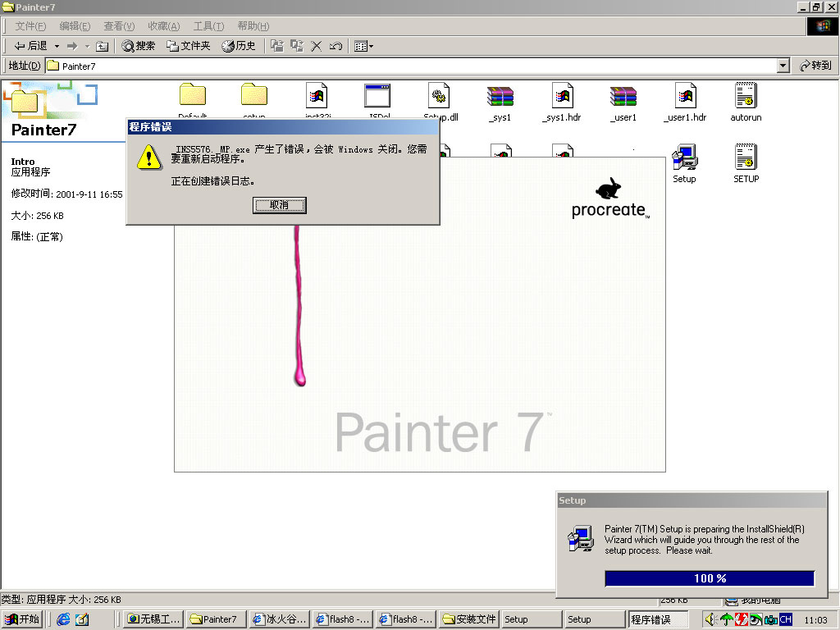Viewport: 840px width, 630px height.
Task: Click the Painter7 folder title in side pane
Action: (x=44, y=130)
